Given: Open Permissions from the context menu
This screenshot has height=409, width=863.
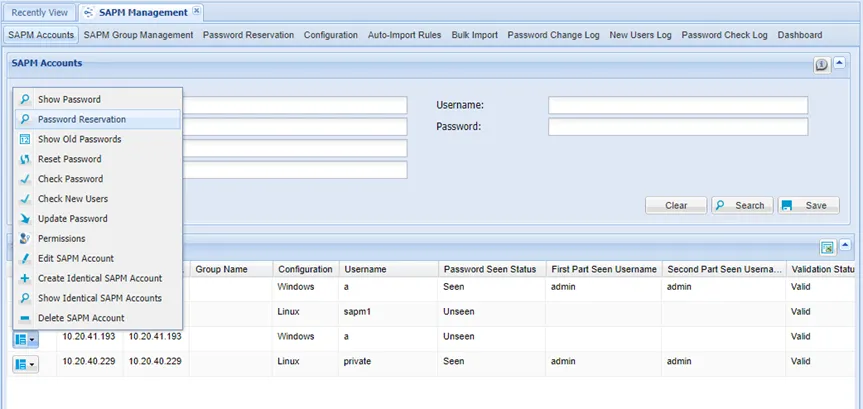Looking at the screenshot, I should tap(97, 238).
